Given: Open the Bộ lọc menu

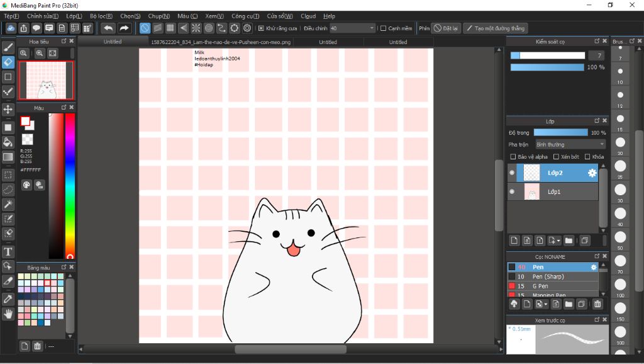Looking at the screenshot, I should tap(101, 16).
